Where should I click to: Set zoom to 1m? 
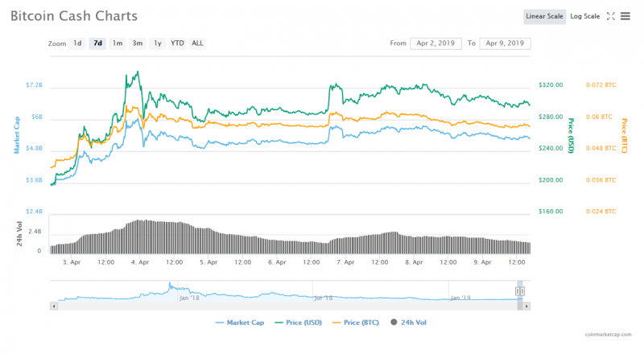tap(118, 43)
